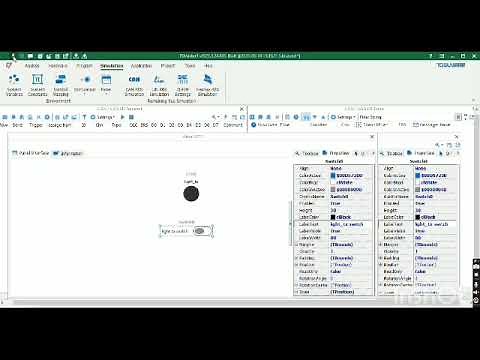Click the upload icon in the title bar
The height and width of the screenshot is (360, 480).
point(76,56)
